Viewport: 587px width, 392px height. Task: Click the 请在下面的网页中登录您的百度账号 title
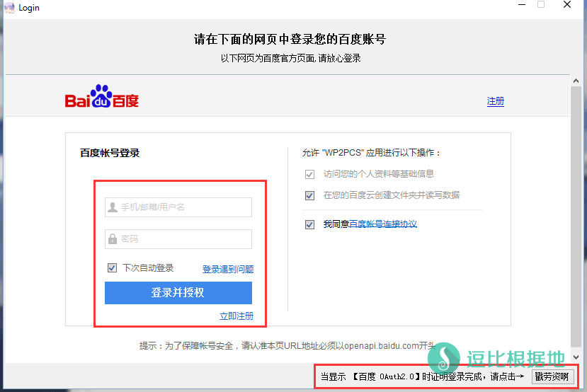pos(290,39)
